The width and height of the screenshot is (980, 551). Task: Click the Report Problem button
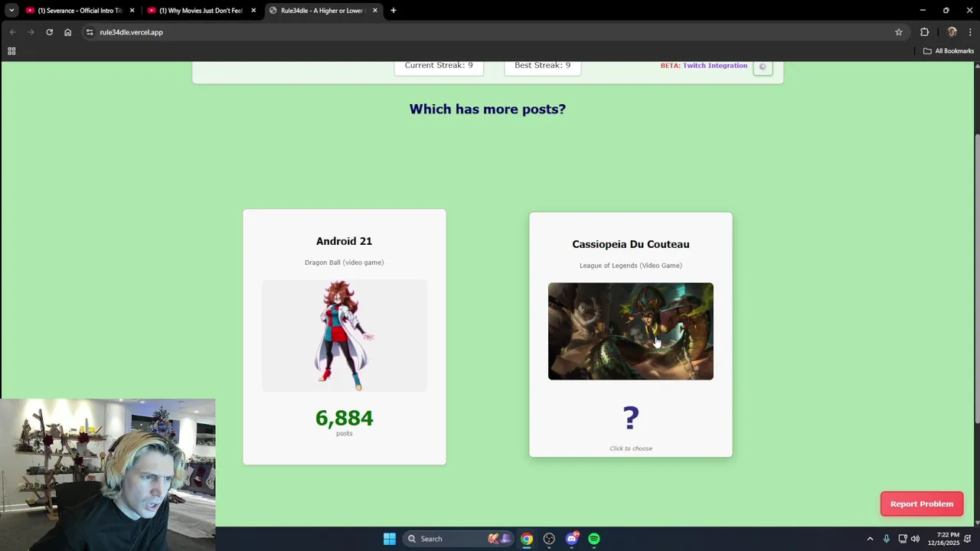pos(922,504)
